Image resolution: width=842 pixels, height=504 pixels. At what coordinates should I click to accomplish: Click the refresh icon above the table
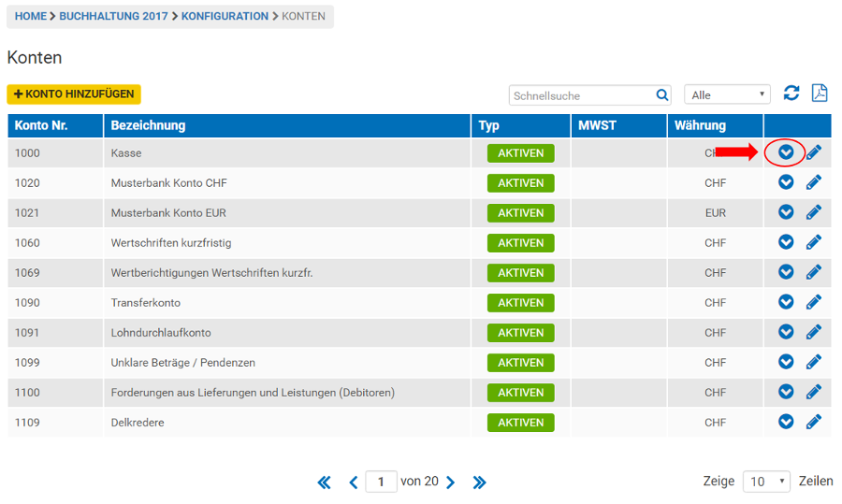tap(791, 94)
